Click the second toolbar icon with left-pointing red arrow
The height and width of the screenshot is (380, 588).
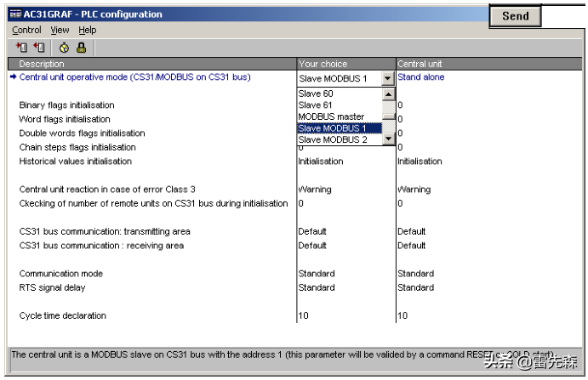39,48
